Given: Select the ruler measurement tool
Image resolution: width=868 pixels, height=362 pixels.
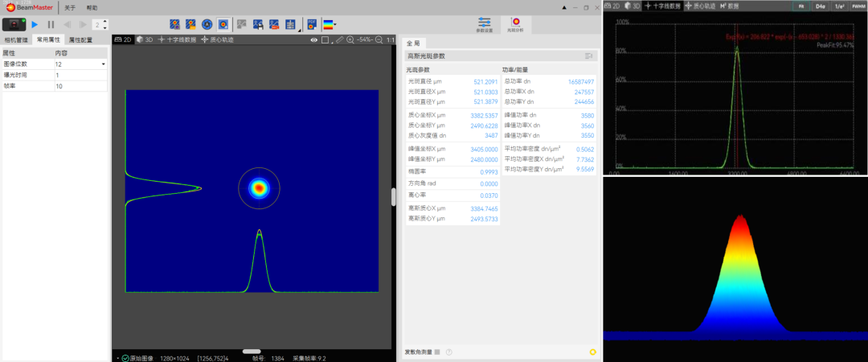Looking at the screenshot, I should click(x=339, y=40).
